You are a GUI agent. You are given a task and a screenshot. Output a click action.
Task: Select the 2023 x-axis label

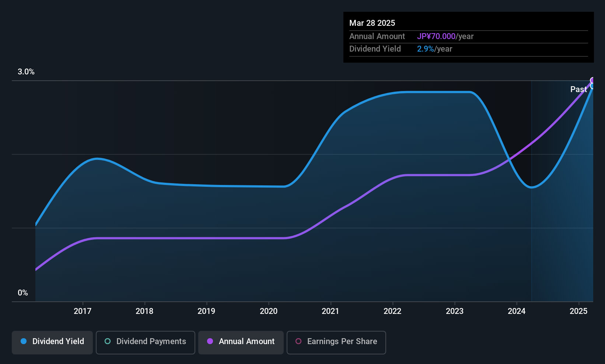455,311
